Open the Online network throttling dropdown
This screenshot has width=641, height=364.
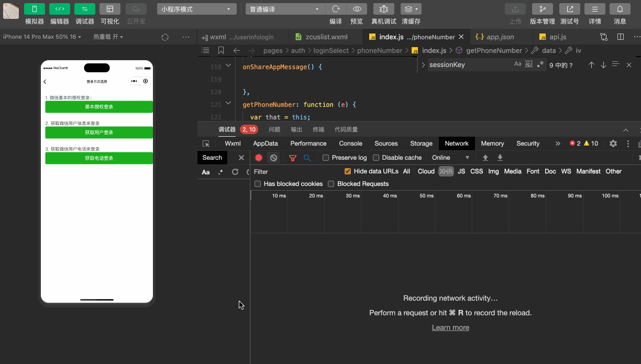point(449,157)
